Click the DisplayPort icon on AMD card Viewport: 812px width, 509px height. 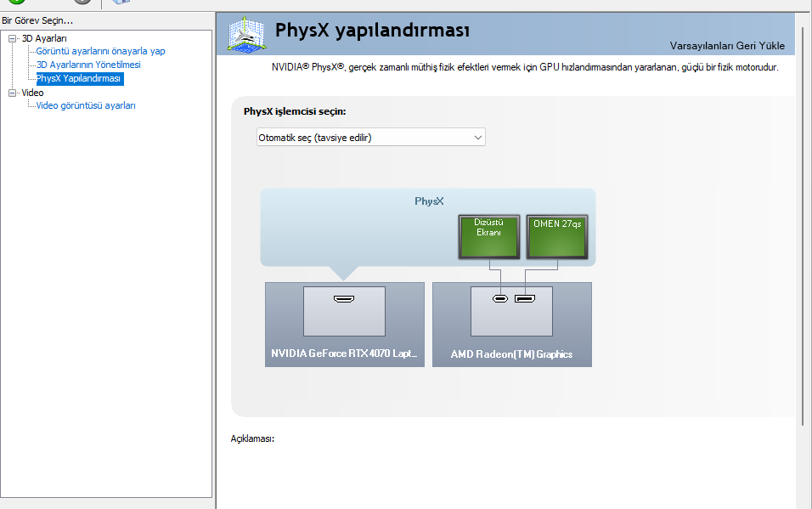pos(525,298)
